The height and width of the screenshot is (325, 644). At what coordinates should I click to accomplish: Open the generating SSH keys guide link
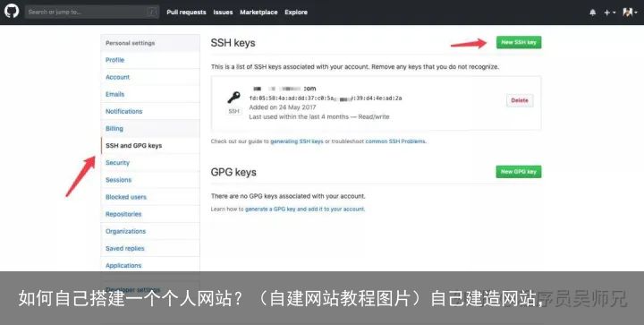[297, 141]
